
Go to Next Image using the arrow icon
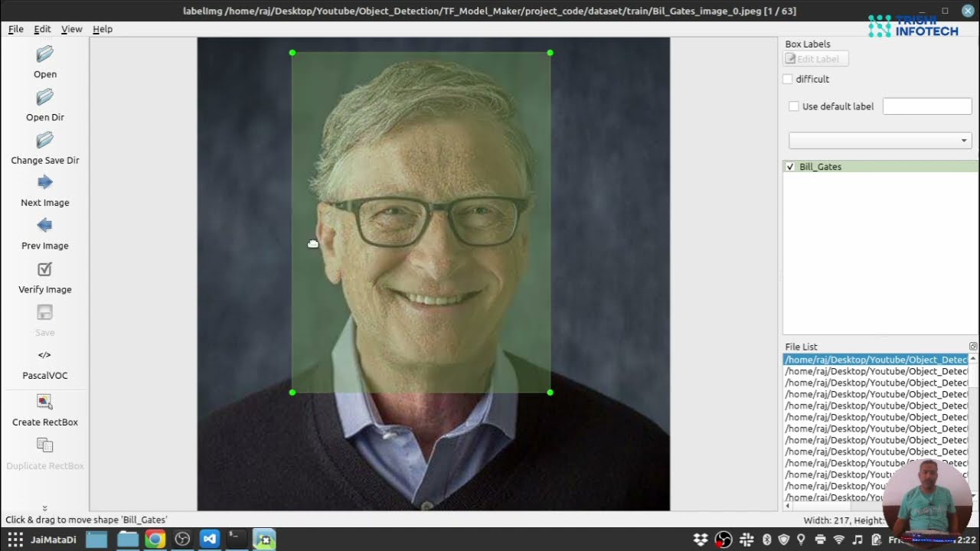pyautogui.click(x=45, y=182)
